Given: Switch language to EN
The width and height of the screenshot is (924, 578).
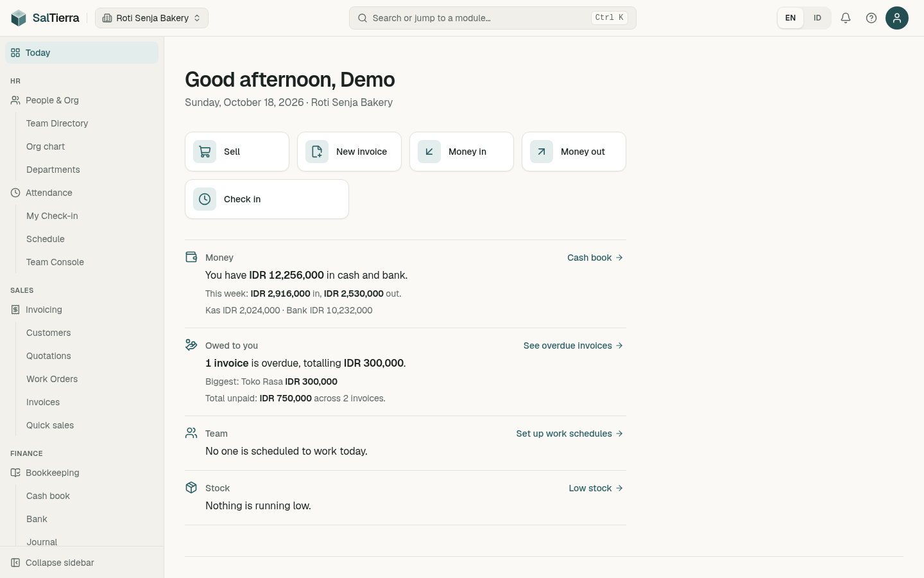Looking at the screenshot, I should (x=791, y=18).
